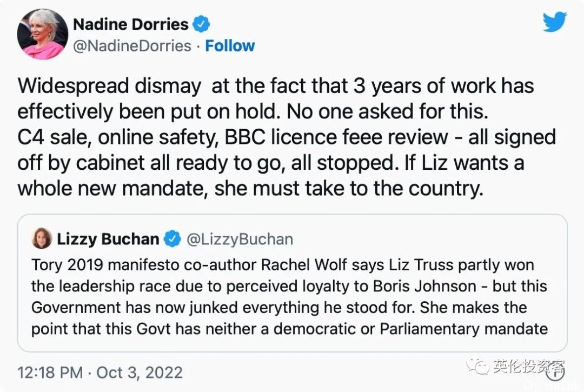This screenshot has width=584, height=392.
Task: Follow Nadine Dorries
Action: coord(230,45)
